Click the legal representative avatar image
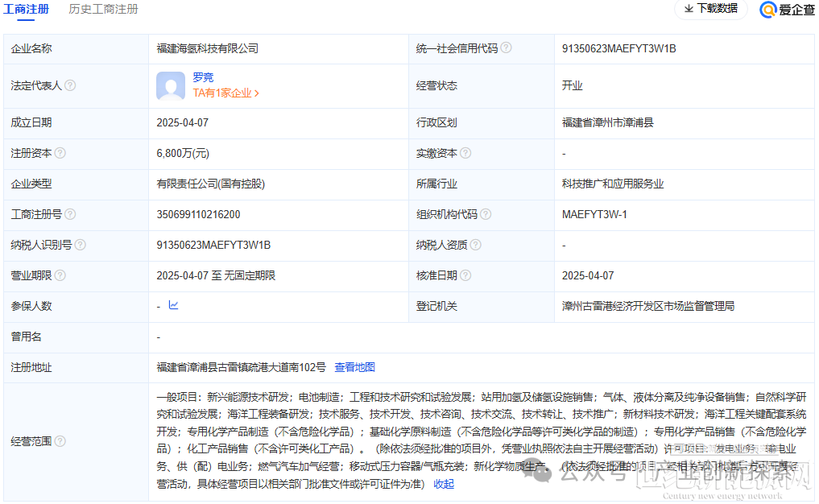819x504 pixels. (x=171, y=85)
